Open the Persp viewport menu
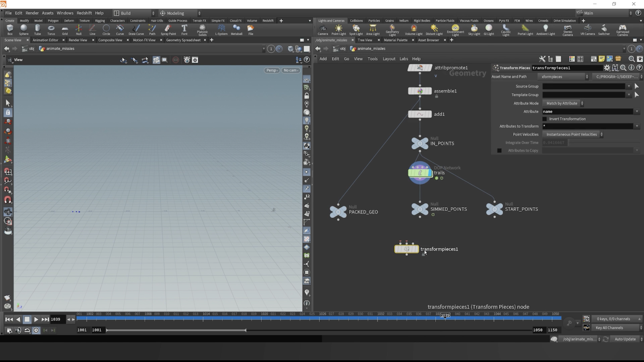Screen dimensions: 644x362 coord(272,70)
